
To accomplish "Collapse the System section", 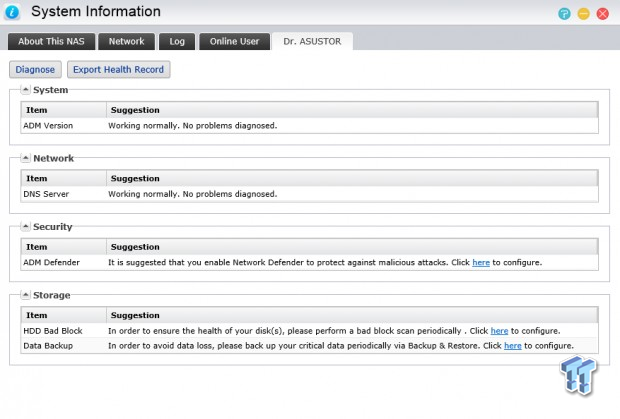I will 24,90.
